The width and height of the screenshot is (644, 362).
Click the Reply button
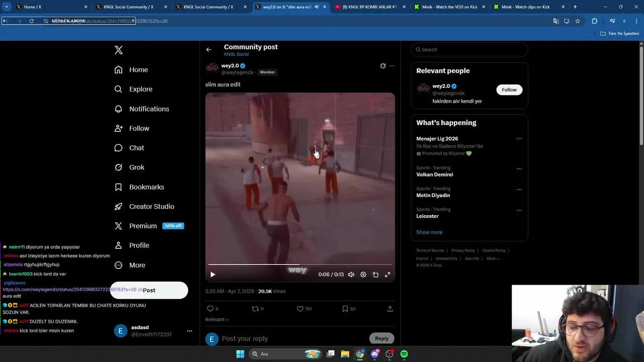pyautogui.click(x=381, y=338)
